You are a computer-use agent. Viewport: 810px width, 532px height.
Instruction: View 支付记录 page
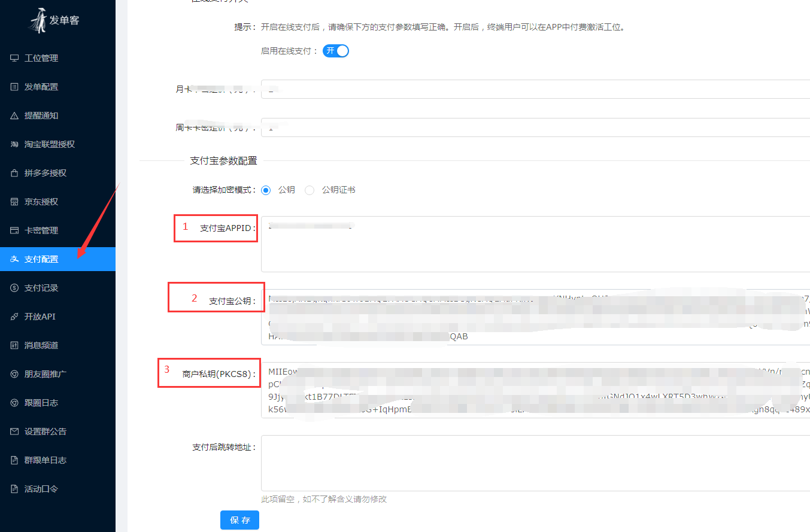pyautogui.click(x=57, y=288)
